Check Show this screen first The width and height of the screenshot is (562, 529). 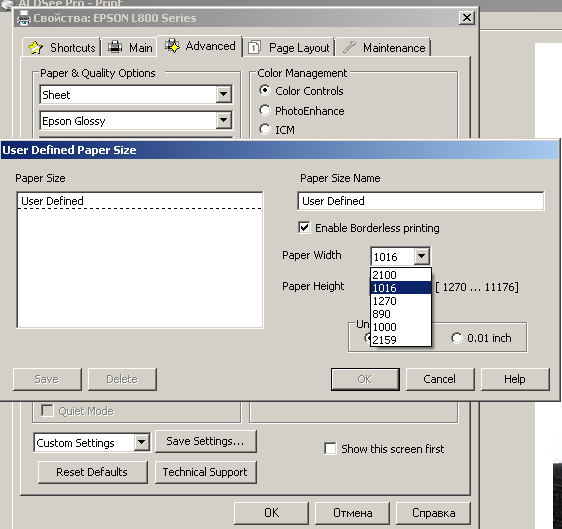(x=330, y=448)
